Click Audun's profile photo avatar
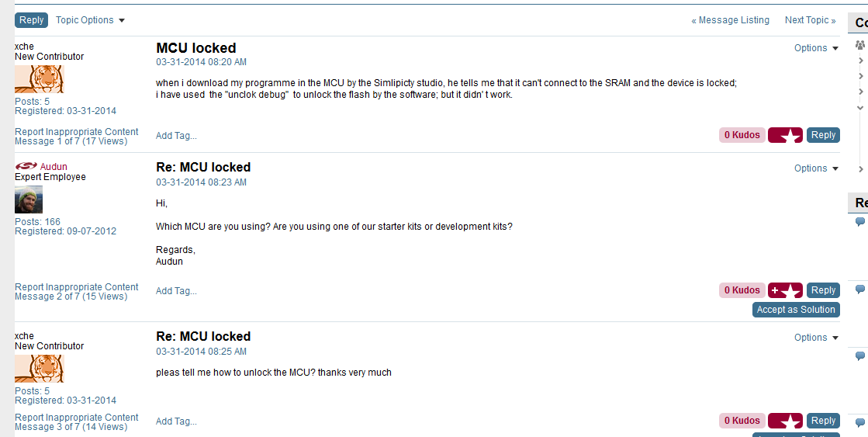Image resolution: width=868 pixels, height=437 pixels. [x=29, y=199]
